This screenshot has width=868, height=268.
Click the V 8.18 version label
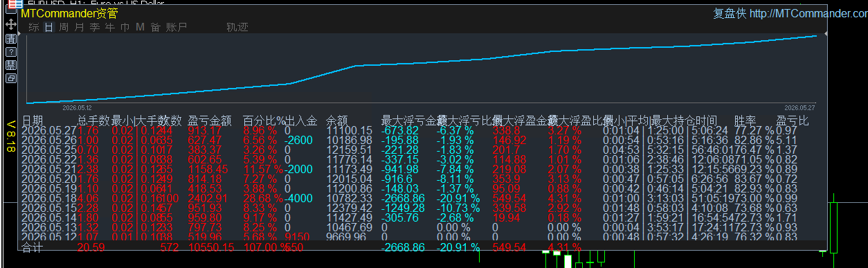coord(11,136)
